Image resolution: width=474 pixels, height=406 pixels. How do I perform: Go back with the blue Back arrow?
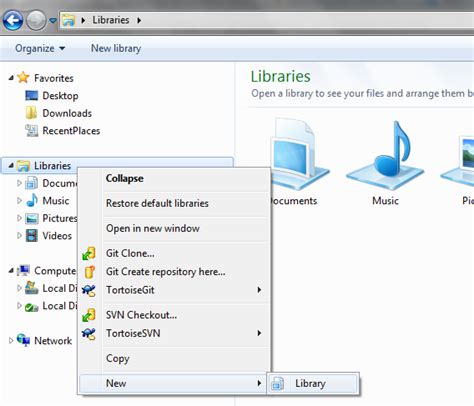click(13, 20)
